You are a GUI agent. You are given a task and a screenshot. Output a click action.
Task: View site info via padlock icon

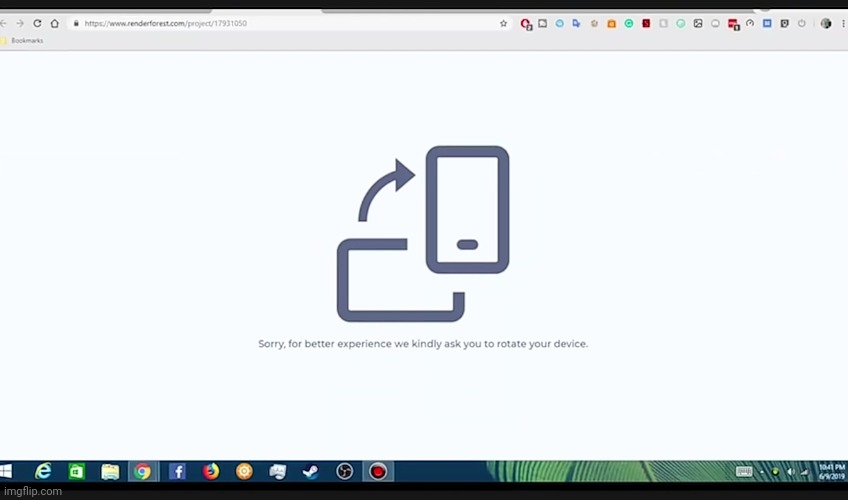[76, 23]
